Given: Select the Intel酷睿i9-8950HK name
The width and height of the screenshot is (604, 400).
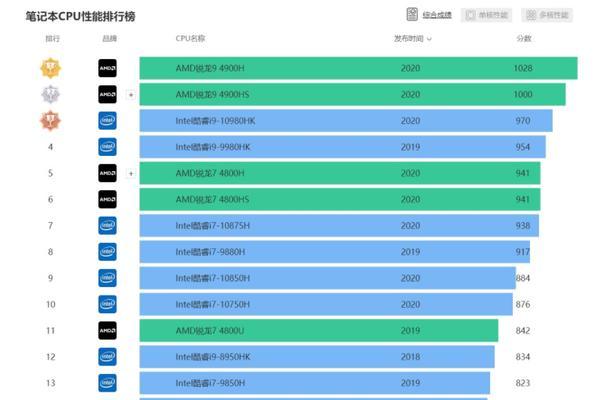Looking at the screenshot, I should click(x=213, y=356).
